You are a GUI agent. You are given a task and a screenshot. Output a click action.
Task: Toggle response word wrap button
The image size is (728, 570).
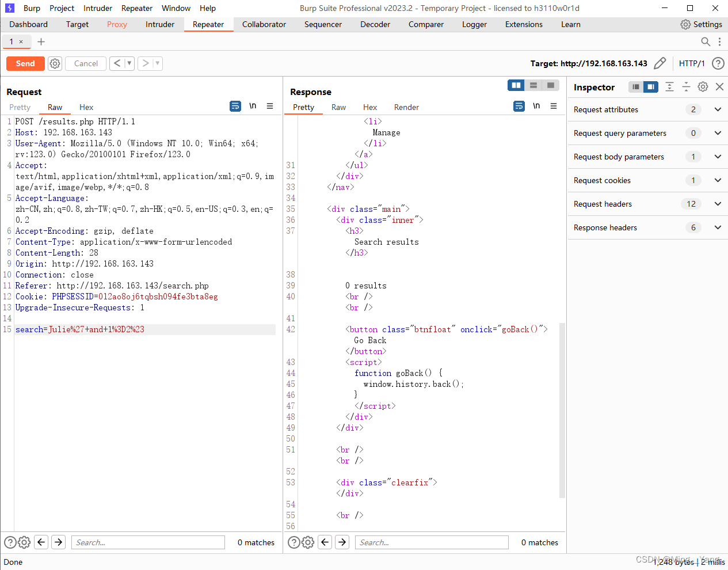point(519,106)
